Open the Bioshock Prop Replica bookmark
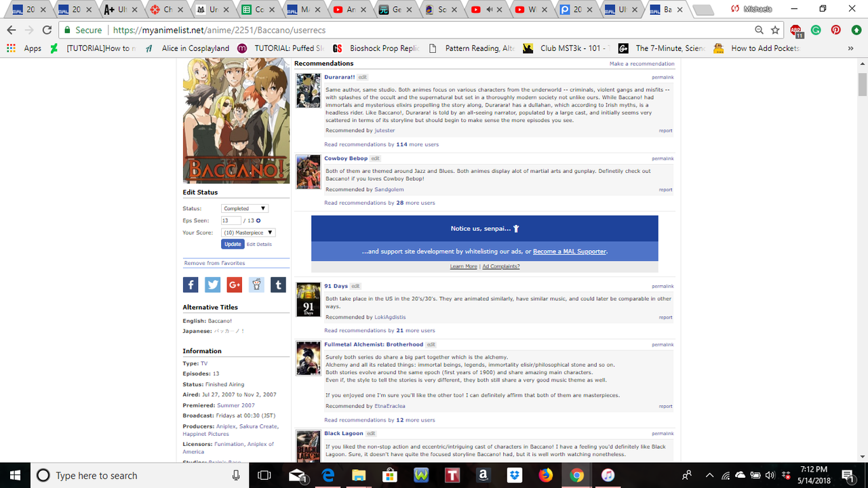The height and width of the screenshot is (488, 868). (376, 48)
